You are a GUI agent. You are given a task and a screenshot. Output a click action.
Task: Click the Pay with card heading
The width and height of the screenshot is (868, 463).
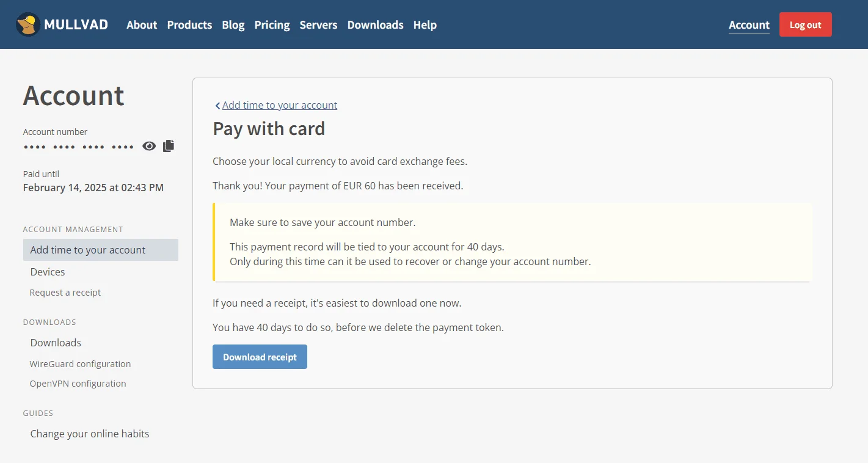pyautogui.click(x=269, y=129)
